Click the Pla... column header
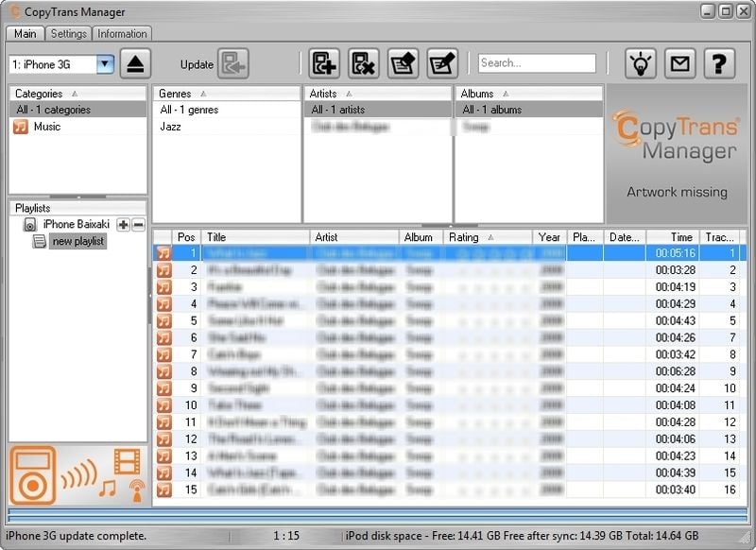756x550 pixels. click(x=585, y=237)
